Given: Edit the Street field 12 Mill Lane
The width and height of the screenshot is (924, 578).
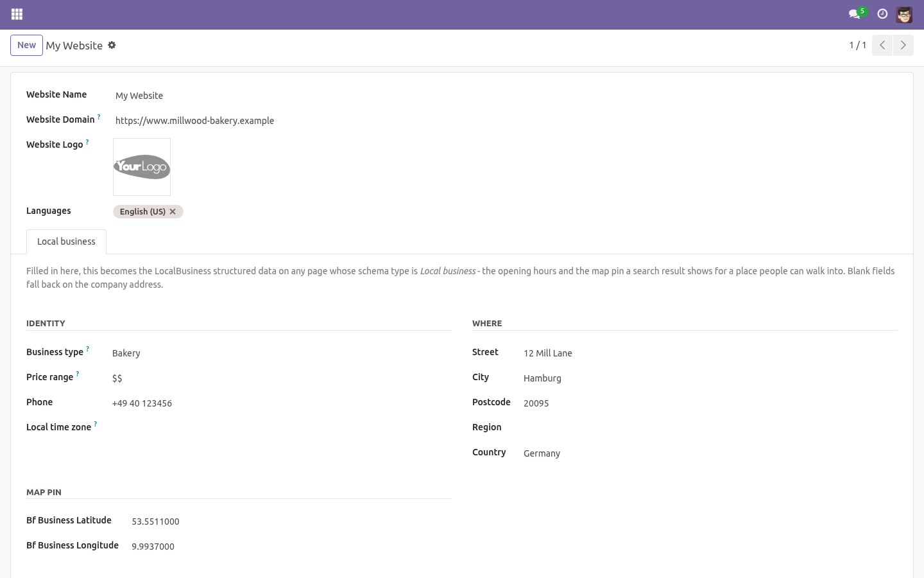Looking at the screenshot, I should coord(709,353).
